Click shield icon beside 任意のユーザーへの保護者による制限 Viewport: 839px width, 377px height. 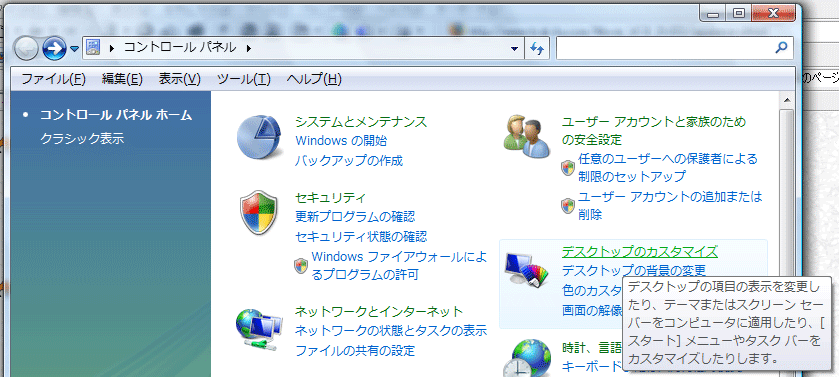[568, 167]
